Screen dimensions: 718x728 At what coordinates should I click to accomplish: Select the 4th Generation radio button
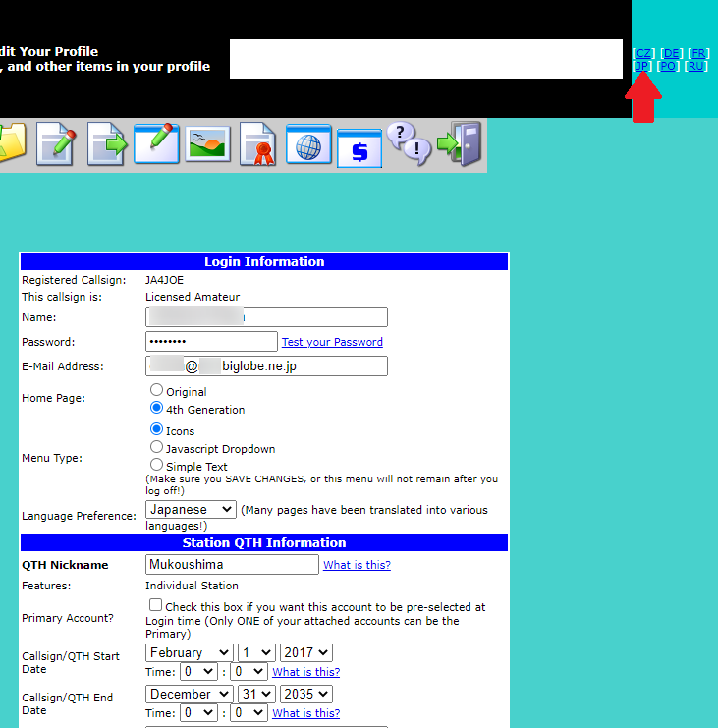pyautogui.click(x=156, y=408)
